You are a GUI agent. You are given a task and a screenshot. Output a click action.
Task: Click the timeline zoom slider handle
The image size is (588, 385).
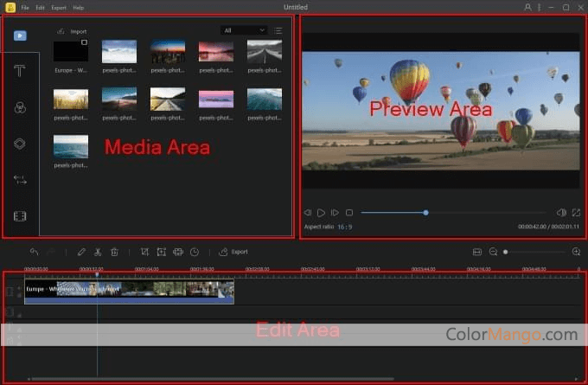(506, 252)
